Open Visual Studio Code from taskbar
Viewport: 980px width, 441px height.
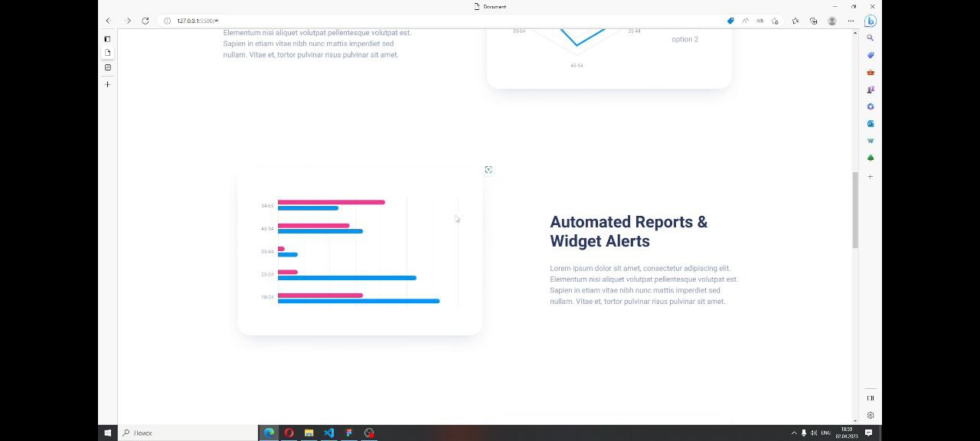[328, 433]
